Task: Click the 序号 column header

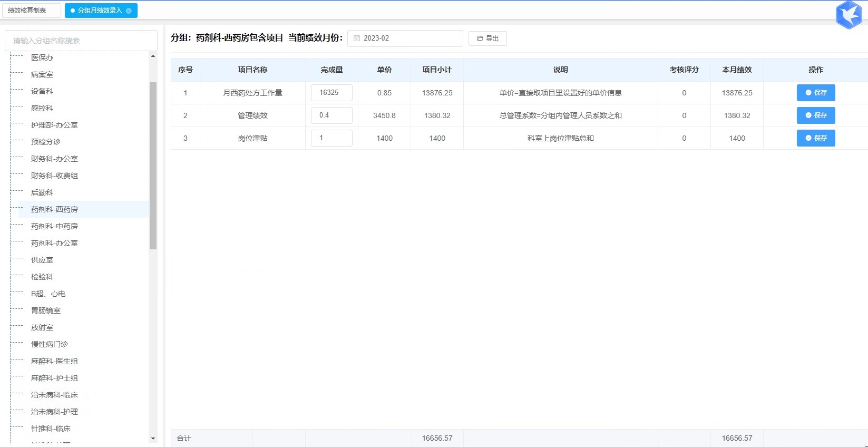Action: pyautogui.click(x=185, y=70)
